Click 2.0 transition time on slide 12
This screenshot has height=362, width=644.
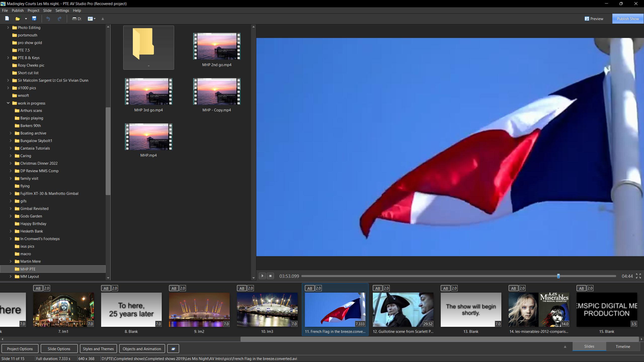[x=386, y=288]
